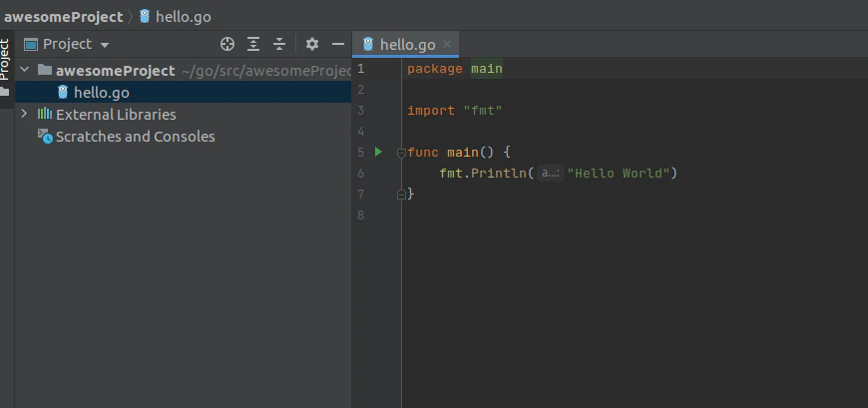
Task: Run main function via green gutter arrow
Action: pyautogui.click(x=378, y=152)
